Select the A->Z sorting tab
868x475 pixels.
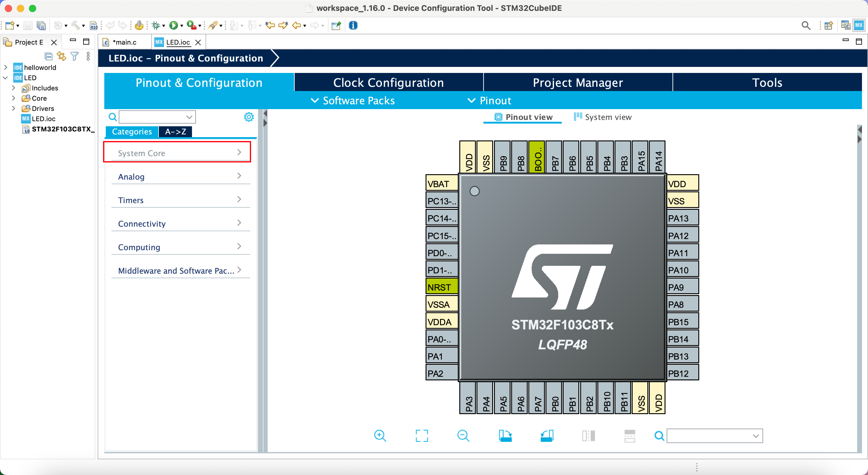point(175,132)
